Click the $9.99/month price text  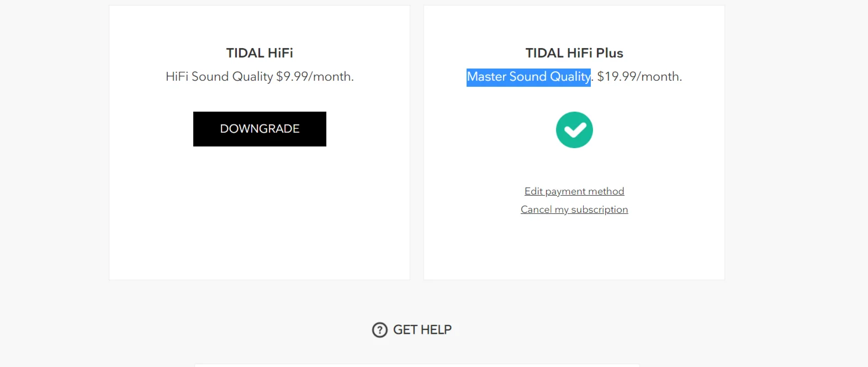pos(315,77)
